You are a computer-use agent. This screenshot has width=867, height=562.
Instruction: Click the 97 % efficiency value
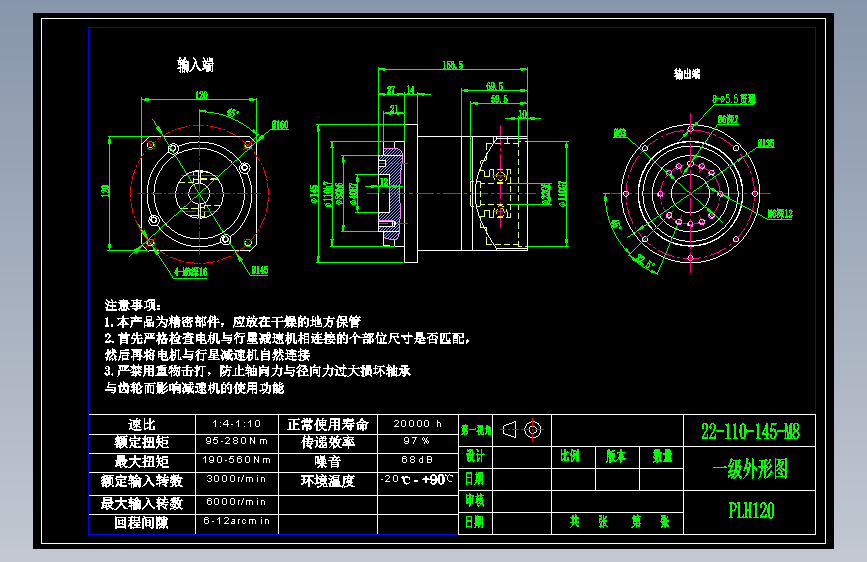(418, 441)
